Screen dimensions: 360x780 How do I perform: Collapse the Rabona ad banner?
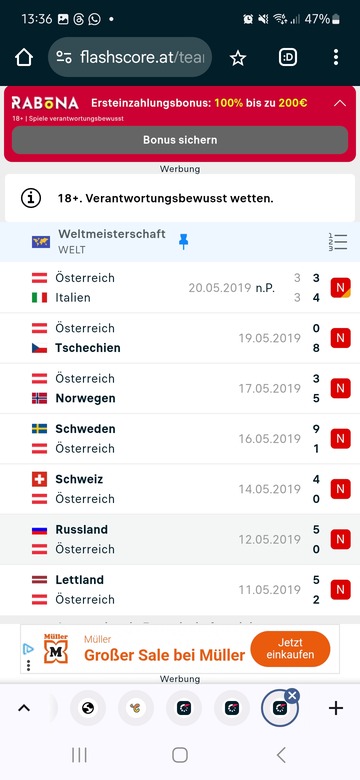340,103
